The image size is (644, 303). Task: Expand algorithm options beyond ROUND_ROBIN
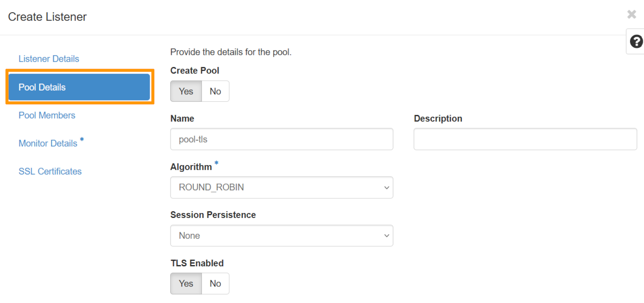(x=386, y=187)
